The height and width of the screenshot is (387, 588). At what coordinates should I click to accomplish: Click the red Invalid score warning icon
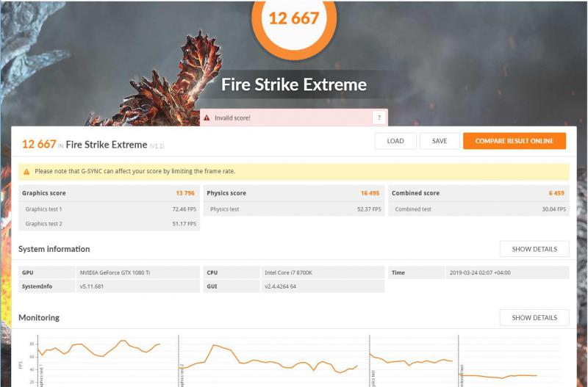click(x=207, y=117)
